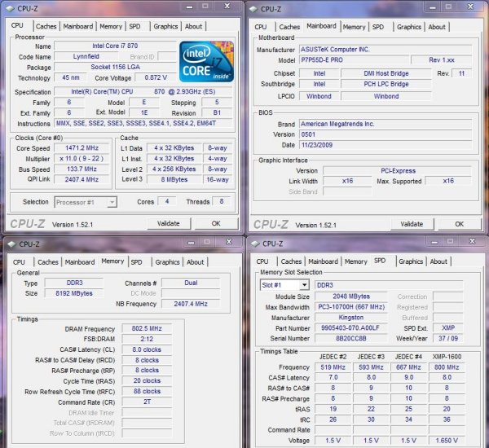Click the Manufacturer value 'ASUSTeK Computer INC.'

tap(385, 49)
